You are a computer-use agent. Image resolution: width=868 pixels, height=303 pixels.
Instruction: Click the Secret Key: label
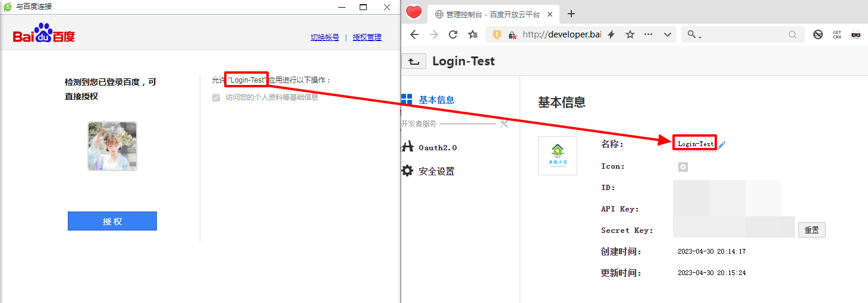click(x=627, y=230)
